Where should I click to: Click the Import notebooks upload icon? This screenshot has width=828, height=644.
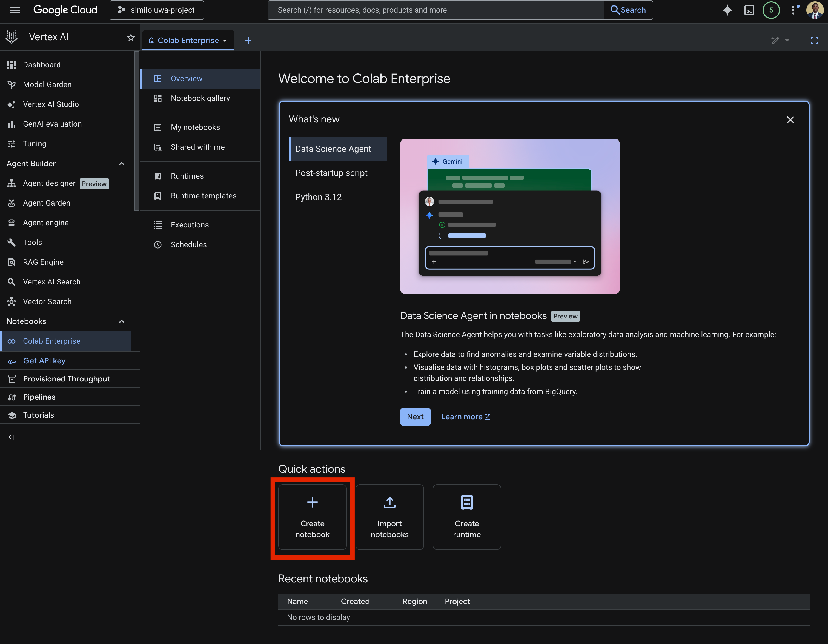point(389,503)
